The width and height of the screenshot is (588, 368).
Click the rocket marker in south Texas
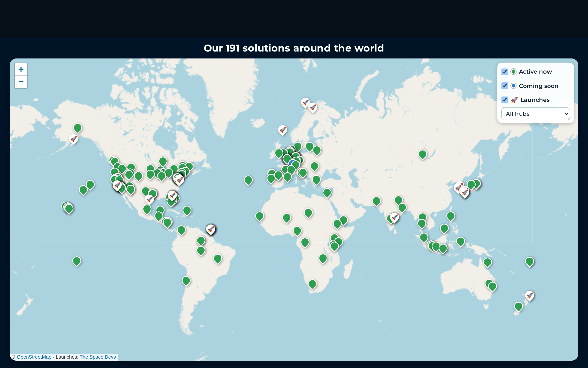pyautogui.click(x=149, y=200)
